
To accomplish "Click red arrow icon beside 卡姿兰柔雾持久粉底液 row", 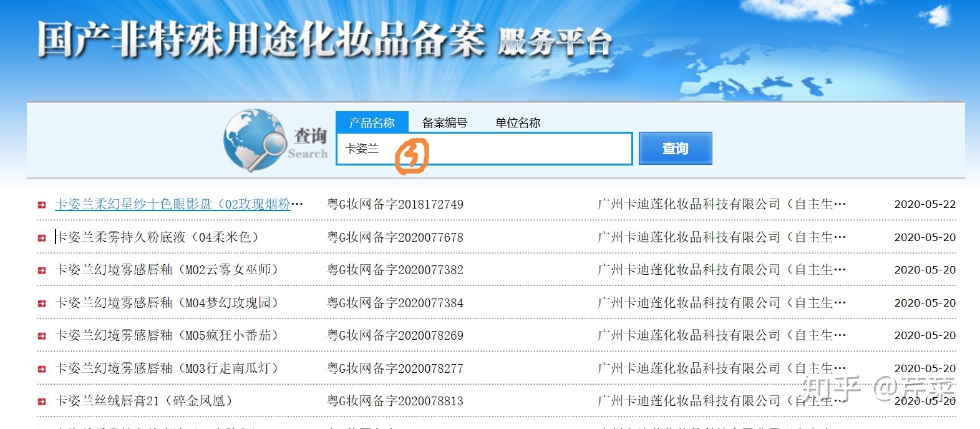I will tap(42, 238).
